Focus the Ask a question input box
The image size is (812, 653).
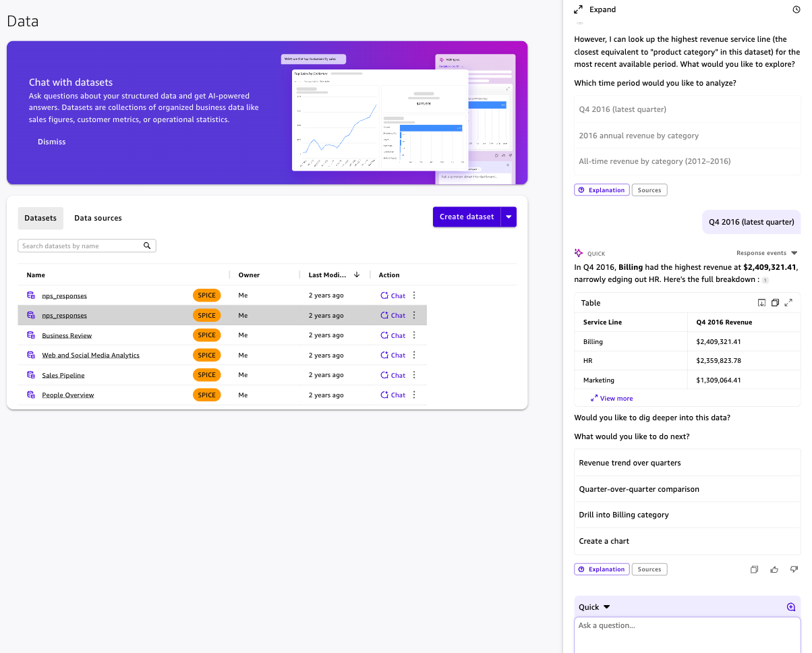[x=687, y=635]
